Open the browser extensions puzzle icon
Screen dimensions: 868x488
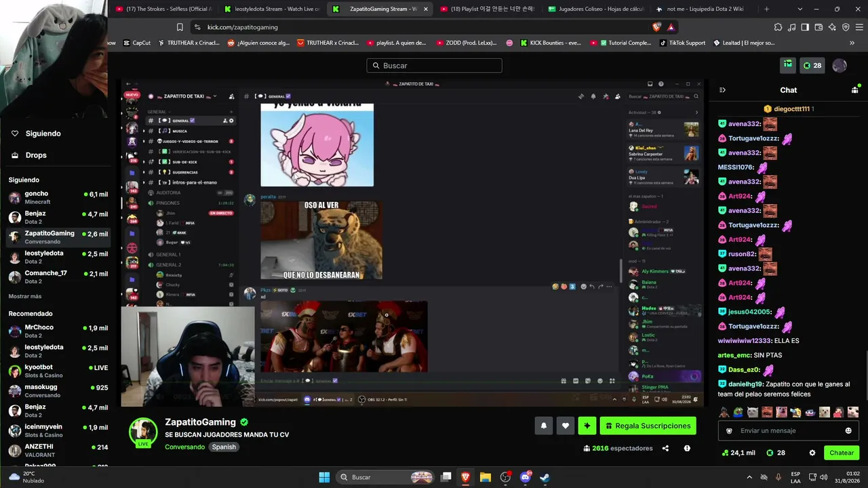pos(778,27)
